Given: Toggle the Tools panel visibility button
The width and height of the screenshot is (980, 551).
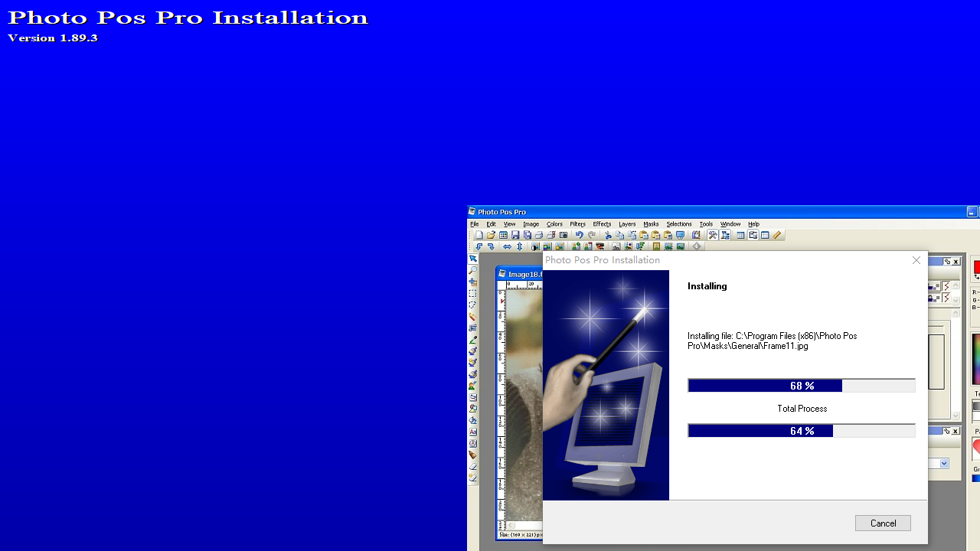Looking at the screenshot, I should (x=713, y=235).
